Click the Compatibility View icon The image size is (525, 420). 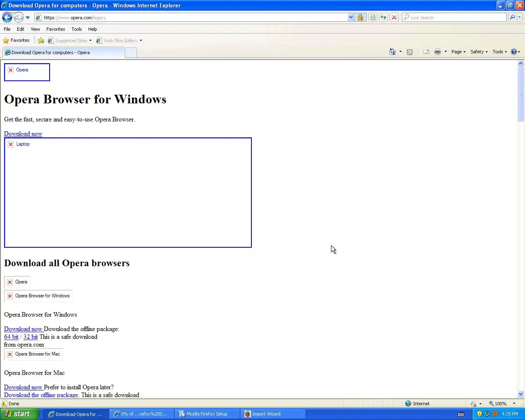tap(372, 18)
